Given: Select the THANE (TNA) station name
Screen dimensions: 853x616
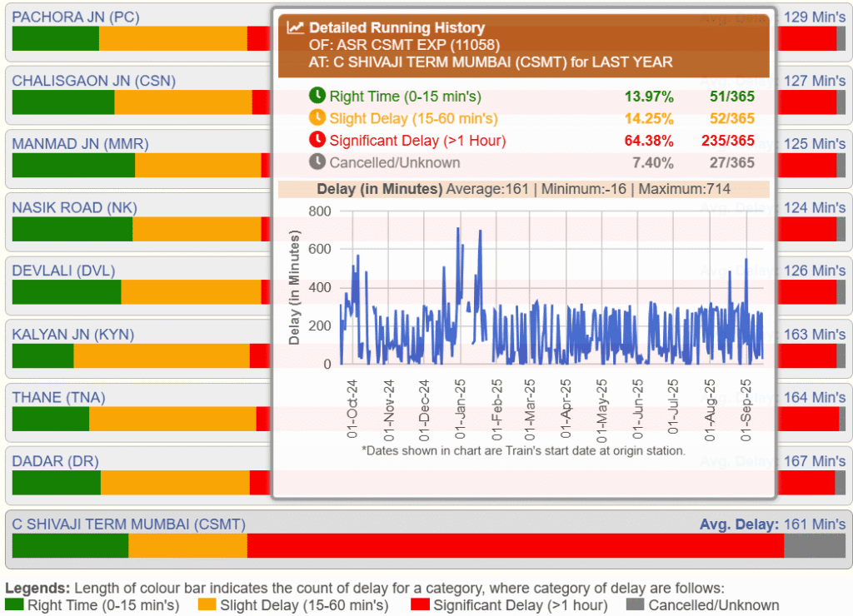Looking at the screenshot, I should (58, 398).
